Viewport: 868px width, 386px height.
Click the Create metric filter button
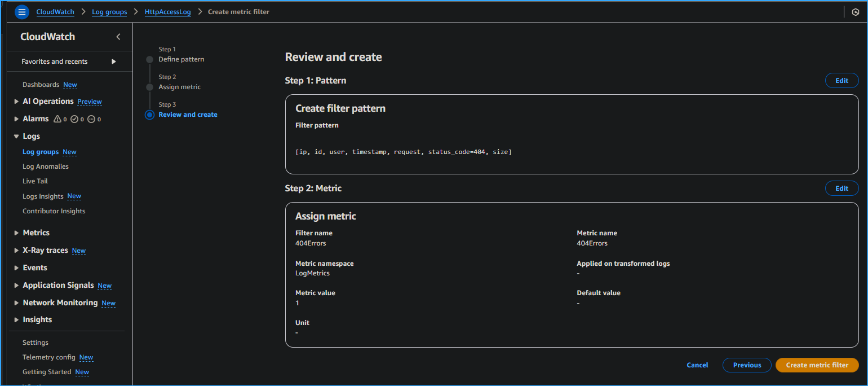(x=817, y=365)
